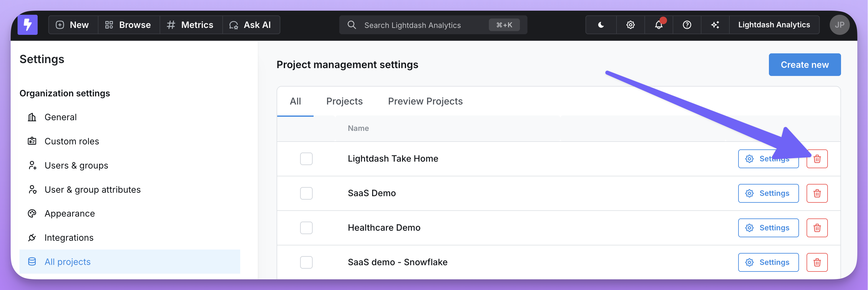Delete the SaaS Demo project

[x=817, y=193]
